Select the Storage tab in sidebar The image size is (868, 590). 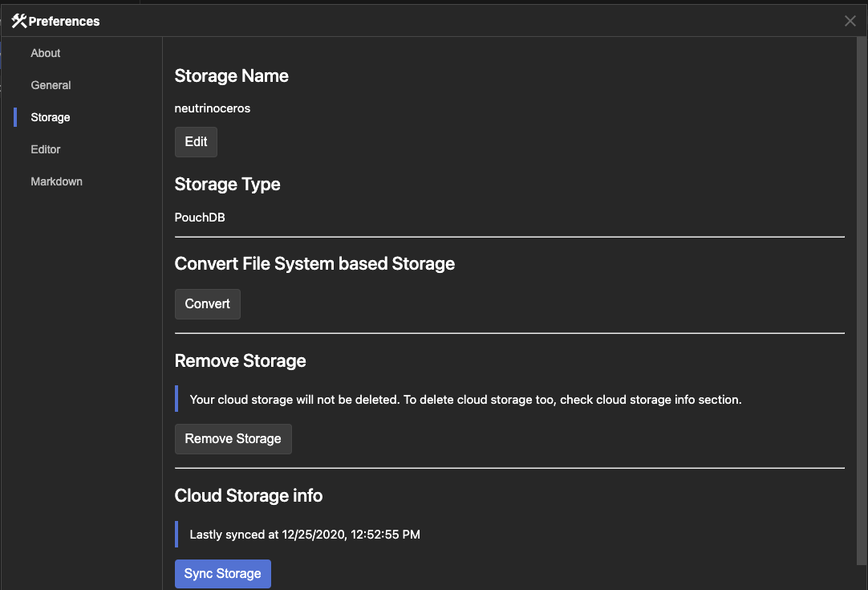click(51, 117)
